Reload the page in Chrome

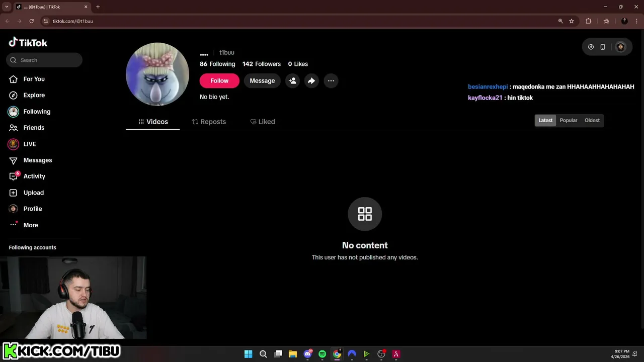tap(31, 21)
